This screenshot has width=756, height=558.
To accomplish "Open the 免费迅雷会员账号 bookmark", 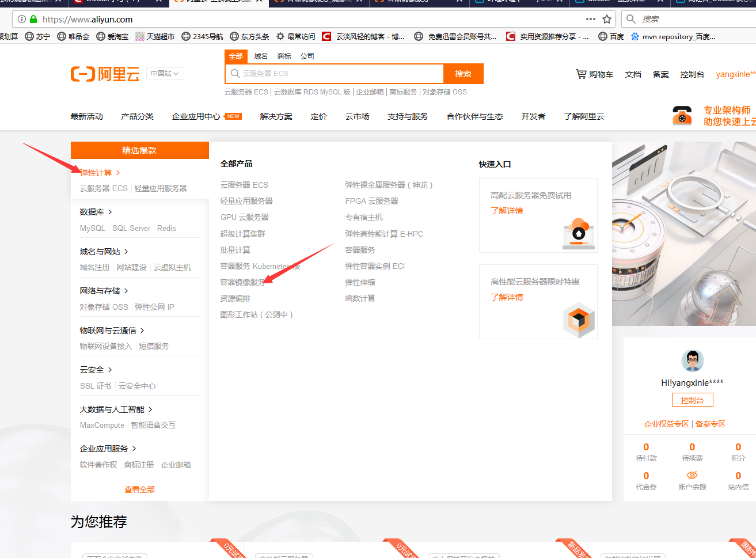I will pyautogui.click(x=455, y=36).
